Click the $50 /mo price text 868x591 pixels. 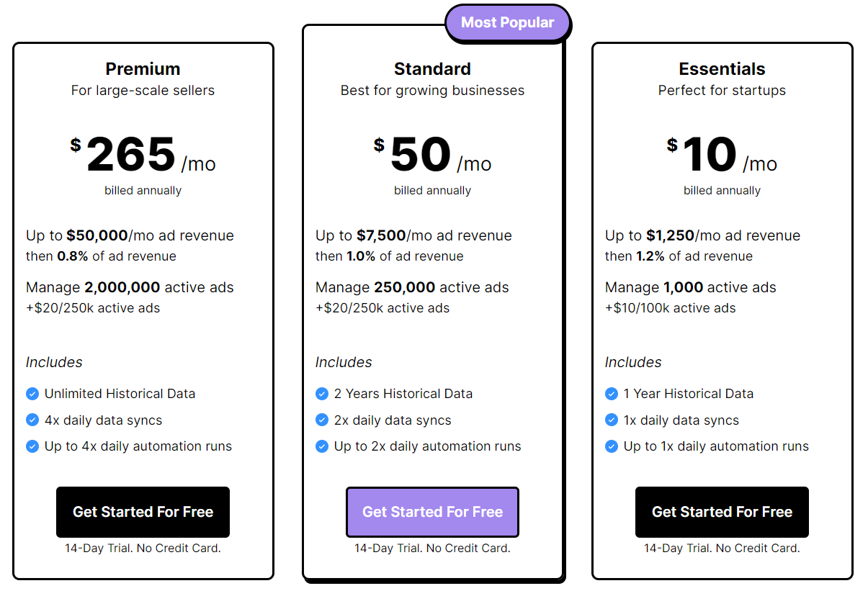(x=432, y=155)
